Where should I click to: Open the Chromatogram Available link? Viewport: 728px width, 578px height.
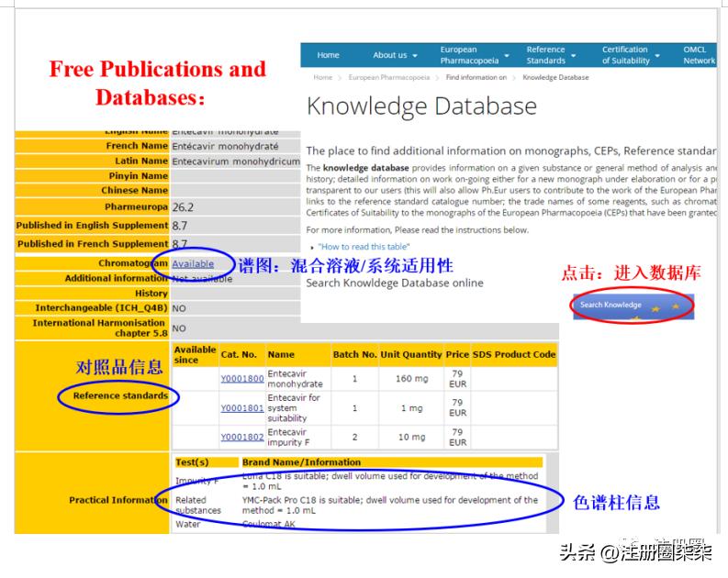[x=193, y=264]
